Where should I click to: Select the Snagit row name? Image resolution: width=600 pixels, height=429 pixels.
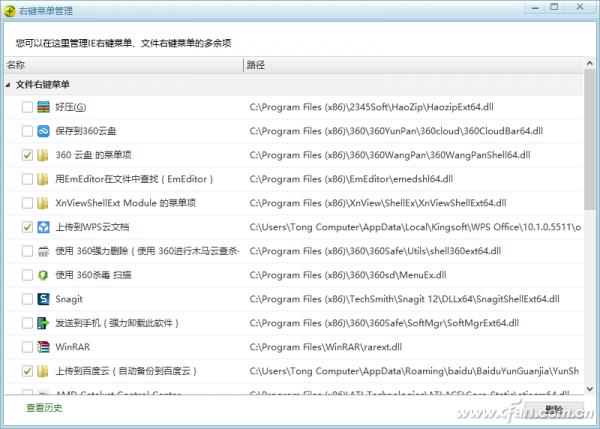coord(69,299)
